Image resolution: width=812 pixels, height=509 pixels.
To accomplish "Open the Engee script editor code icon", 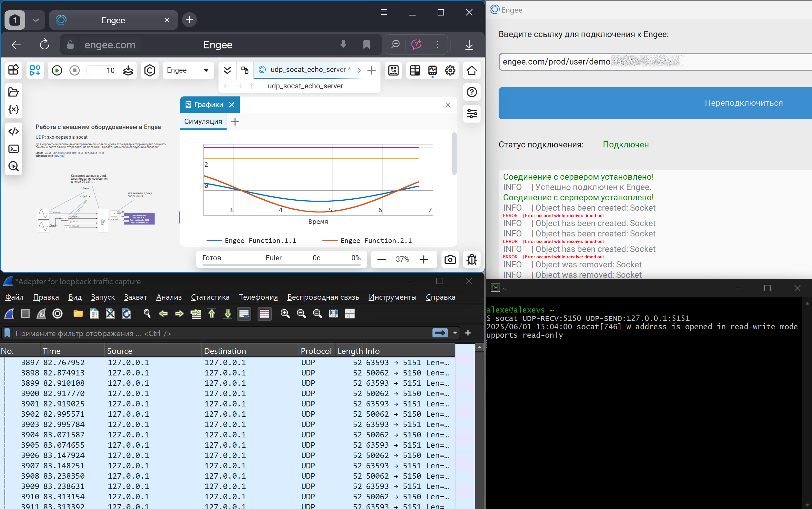I will [14, 131].
